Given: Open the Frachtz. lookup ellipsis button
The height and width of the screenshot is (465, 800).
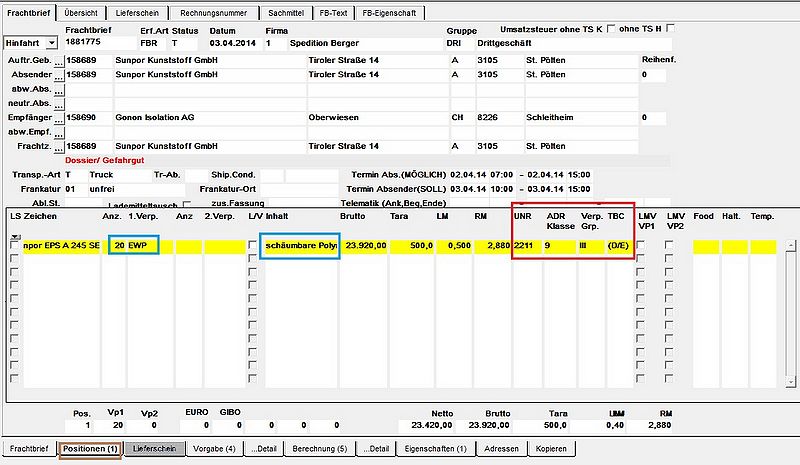Looking at the screenshot, I should (59, 147).
